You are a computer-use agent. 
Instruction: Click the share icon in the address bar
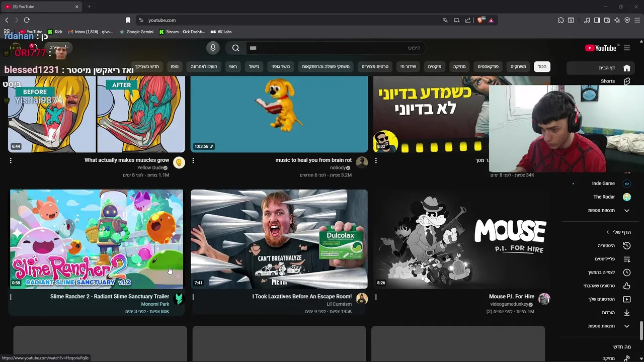coord(468,20)
